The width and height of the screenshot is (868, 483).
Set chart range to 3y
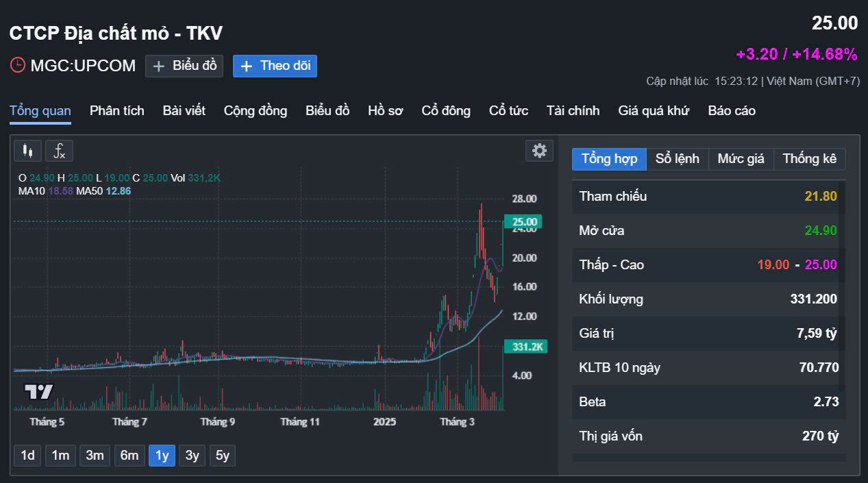tap(193, 456)
